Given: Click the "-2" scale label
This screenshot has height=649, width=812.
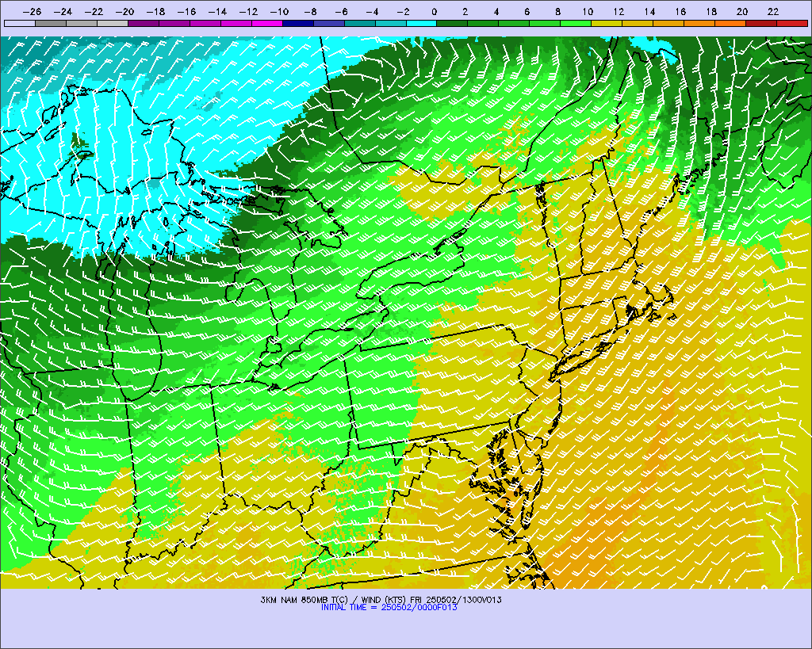Looking at the screenshot, I should point(403,11).
